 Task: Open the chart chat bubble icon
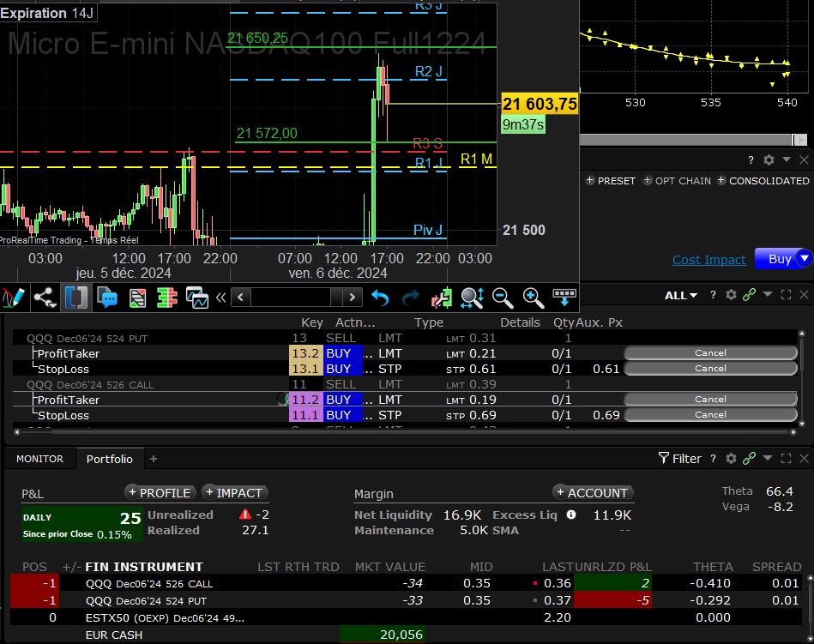point(107,298)
